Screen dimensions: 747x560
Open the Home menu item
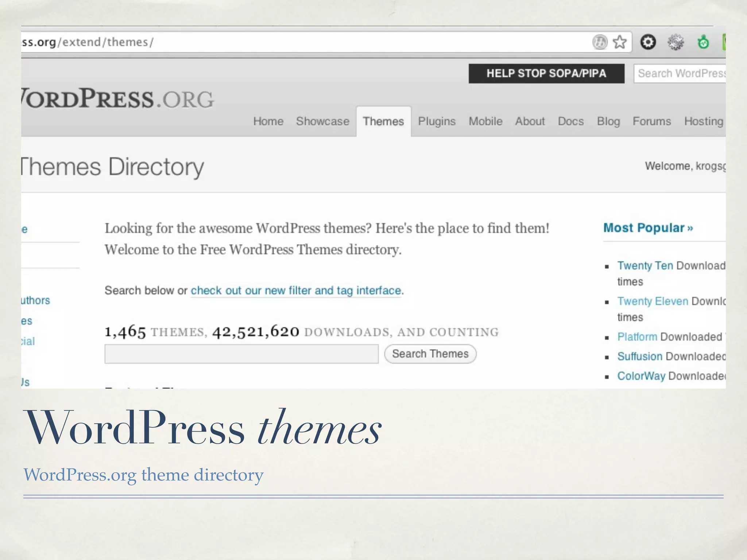268,121
